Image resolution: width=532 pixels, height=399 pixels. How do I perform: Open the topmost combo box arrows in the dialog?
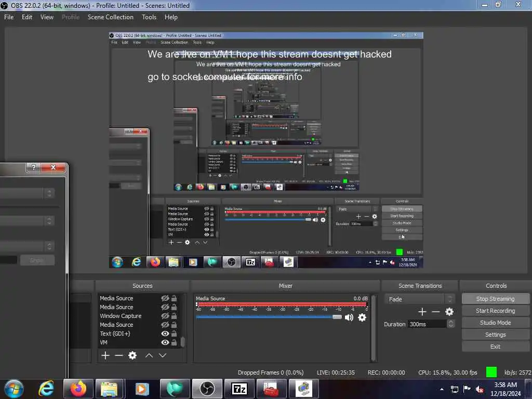tap(49, 193)
